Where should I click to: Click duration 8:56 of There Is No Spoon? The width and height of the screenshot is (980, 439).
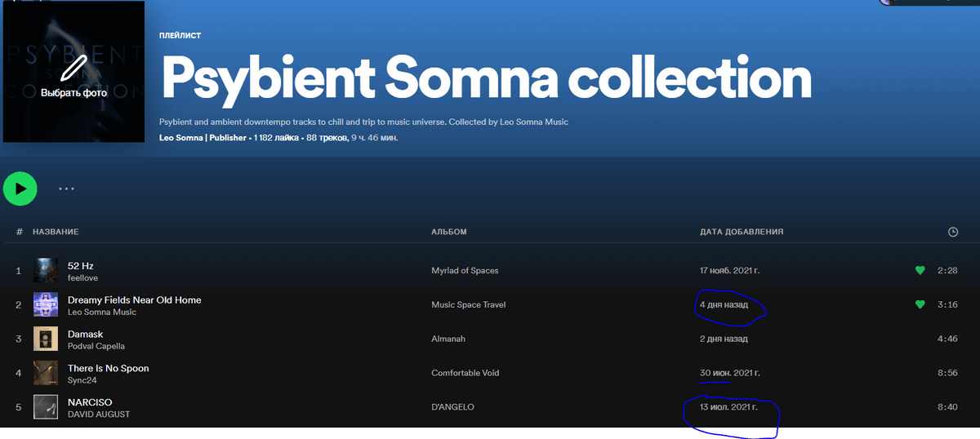pyautogui.click(x=947, y=373)
